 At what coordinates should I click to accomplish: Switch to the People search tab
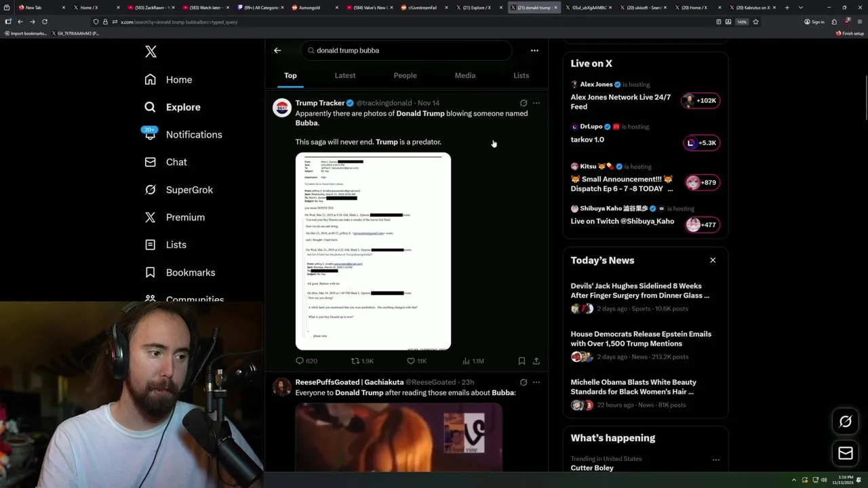pyautogui.click(x=405, y=75)
